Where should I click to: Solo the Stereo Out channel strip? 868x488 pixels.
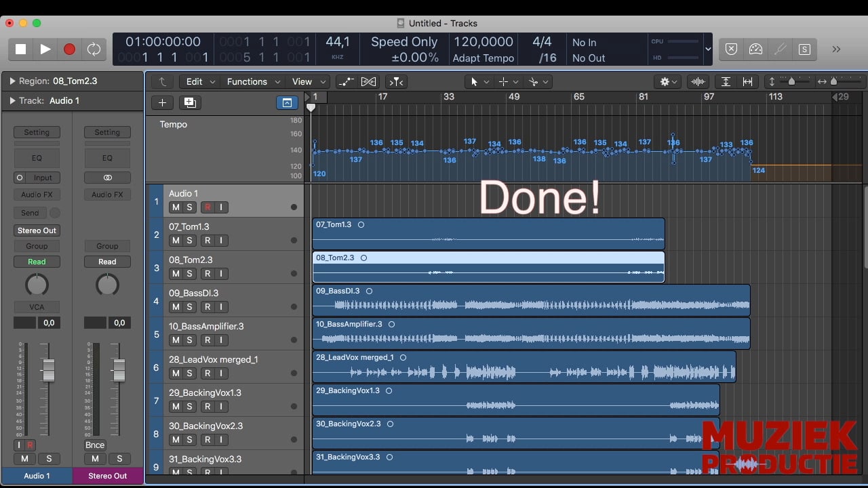(119, 459)
